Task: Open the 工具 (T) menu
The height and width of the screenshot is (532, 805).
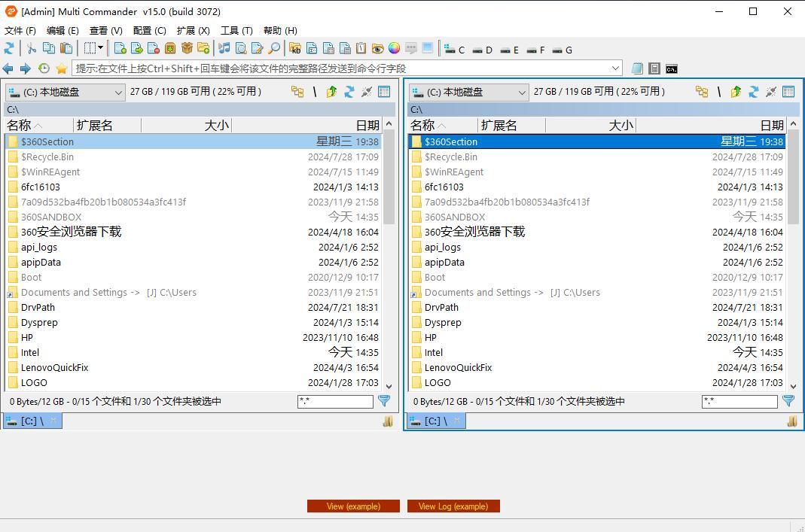Action: coord(236,30)
